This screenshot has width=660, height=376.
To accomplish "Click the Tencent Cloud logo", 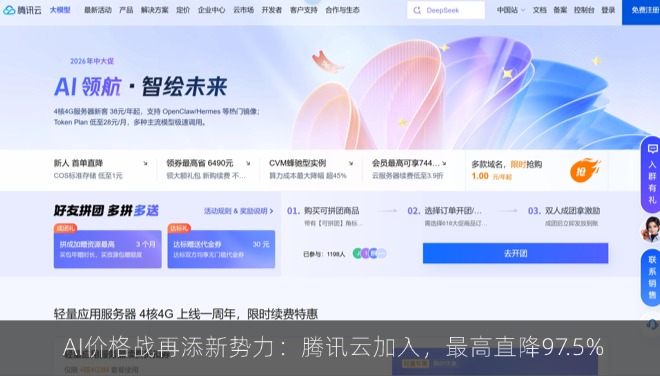I will tap(22, 10).
